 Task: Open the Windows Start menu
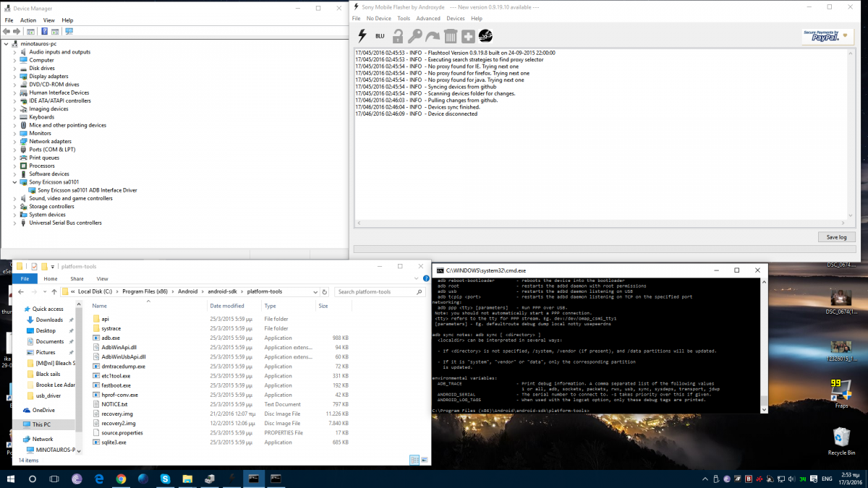(x=10, y=479)
